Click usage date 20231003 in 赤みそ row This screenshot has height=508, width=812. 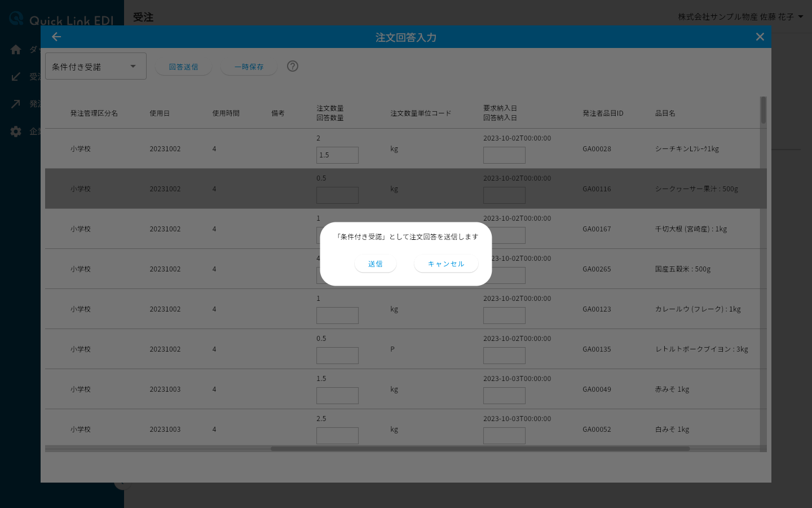coord(165,389)
